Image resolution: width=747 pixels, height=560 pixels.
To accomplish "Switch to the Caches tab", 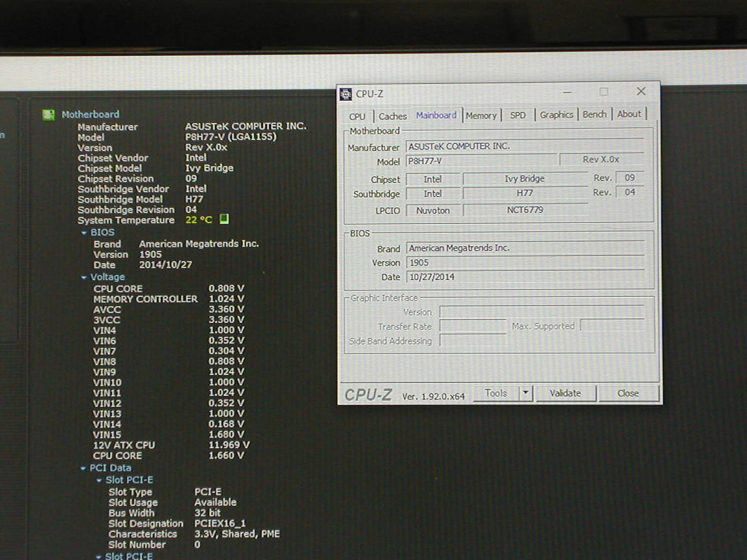I will tap(392, 116).
